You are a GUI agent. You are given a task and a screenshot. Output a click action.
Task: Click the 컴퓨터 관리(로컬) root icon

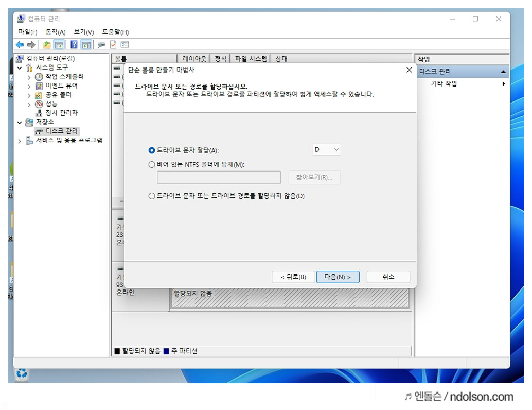pyautogui.click(x=20, y=58)
